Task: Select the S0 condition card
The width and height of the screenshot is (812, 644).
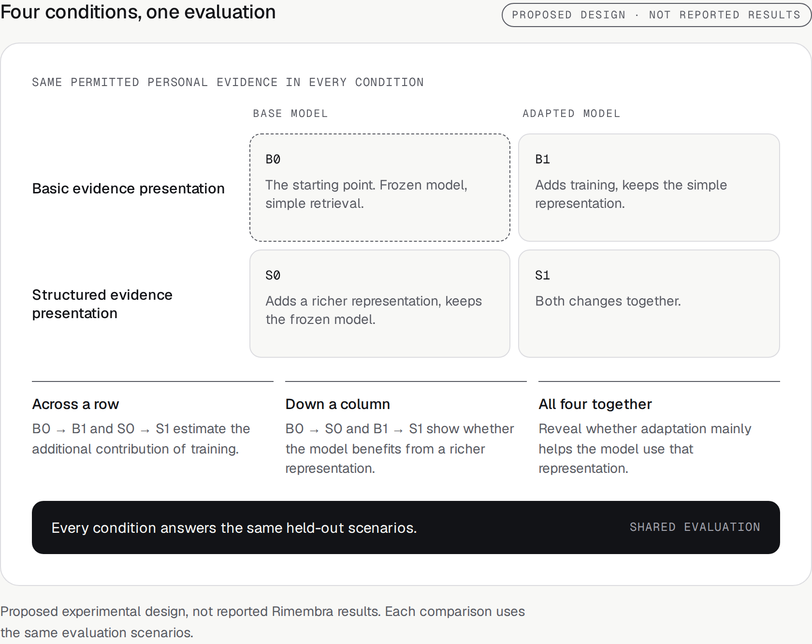Action: pos(380,304)
